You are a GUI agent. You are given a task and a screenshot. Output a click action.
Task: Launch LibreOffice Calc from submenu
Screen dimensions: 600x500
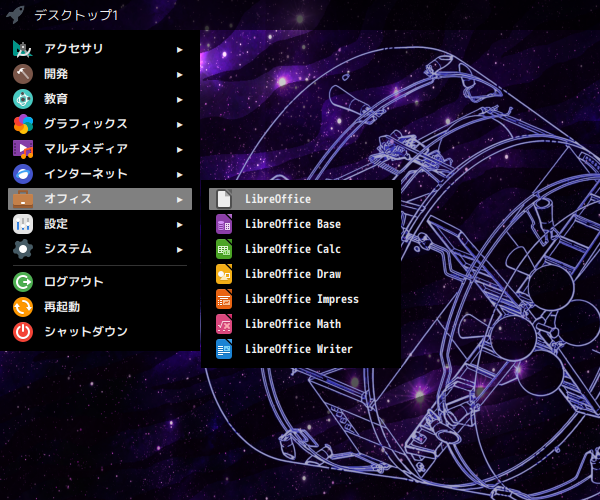click(x=301, y=249)
